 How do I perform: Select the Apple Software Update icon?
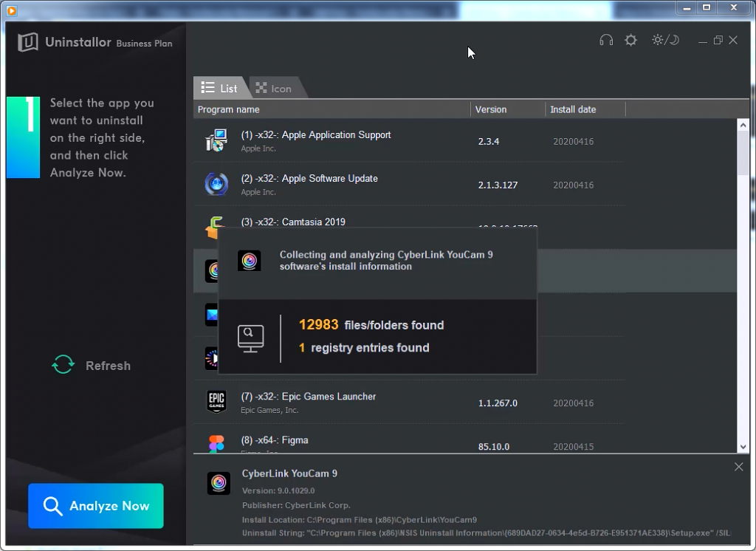[216, 184]
